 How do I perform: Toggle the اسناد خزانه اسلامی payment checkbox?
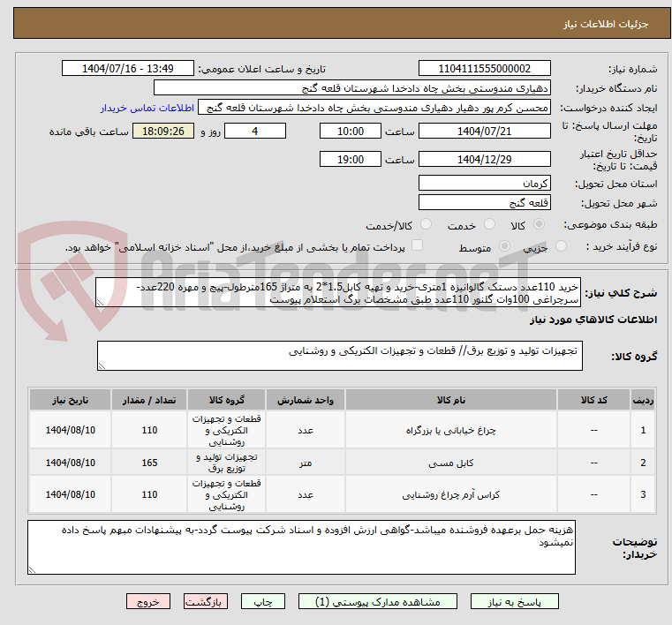[x=417, y=245]
